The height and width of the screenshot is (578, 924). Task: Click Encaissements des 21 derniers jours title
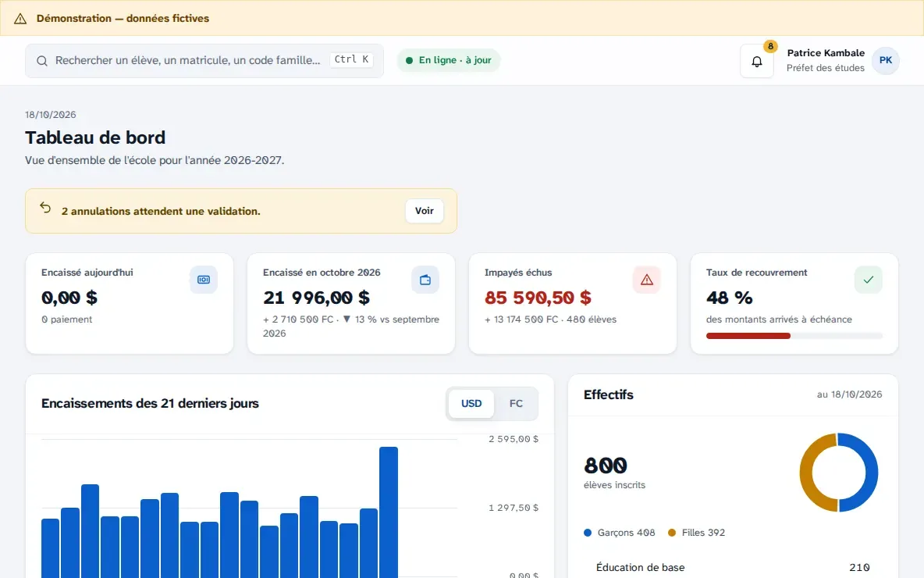coord(150,403)
